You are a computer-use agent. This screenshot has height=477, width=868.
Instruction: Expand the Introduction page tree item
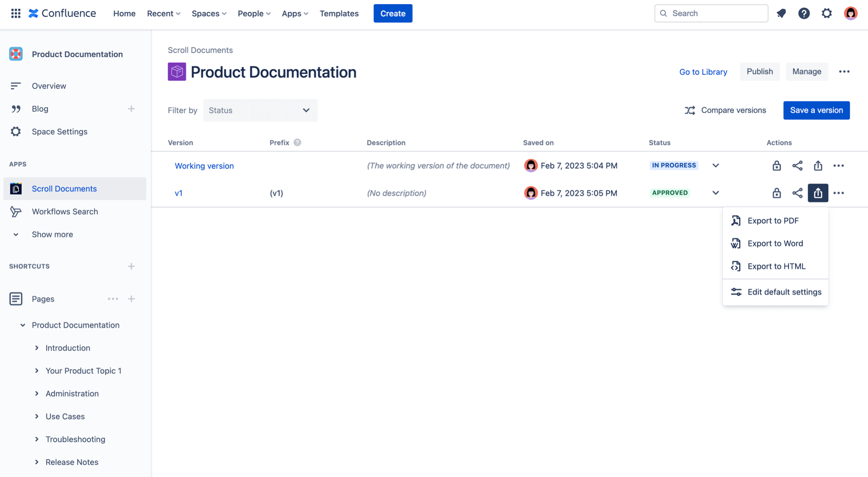click(x=37, y=348)
